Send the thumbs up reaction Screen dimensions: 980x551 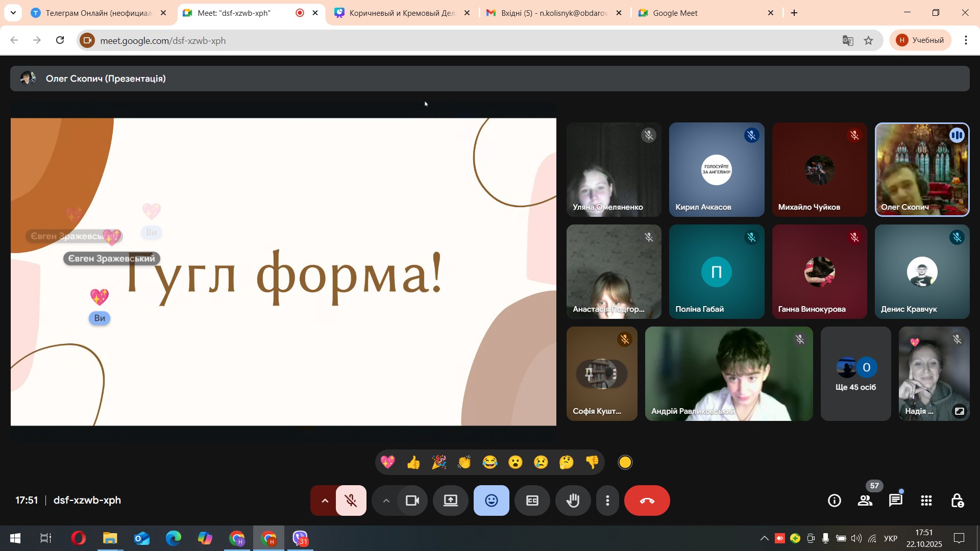[413, 462]
